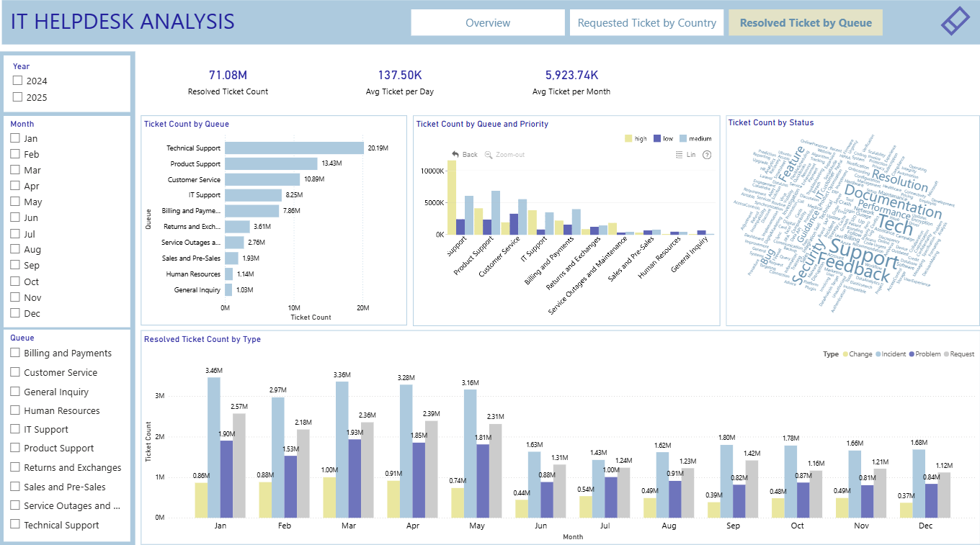
Task: Click the large word Support in the word cloud
Action: click(x=864, y=253)
